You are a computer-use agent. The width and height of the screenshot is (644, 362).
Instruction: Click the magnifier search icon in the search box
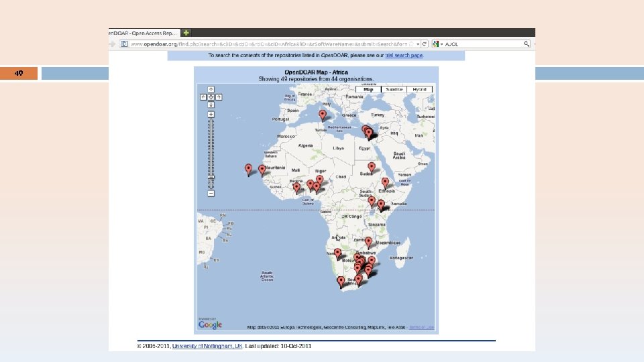click(x=527, y=44)
